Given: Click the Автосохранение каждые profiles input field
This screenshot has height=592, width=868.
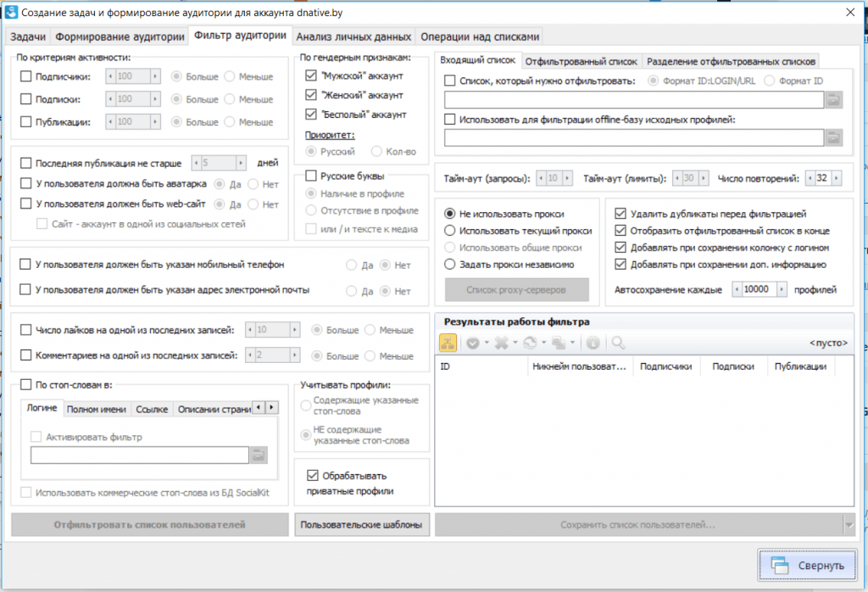Looking at the screenshot, I should (x=760, y=289).
